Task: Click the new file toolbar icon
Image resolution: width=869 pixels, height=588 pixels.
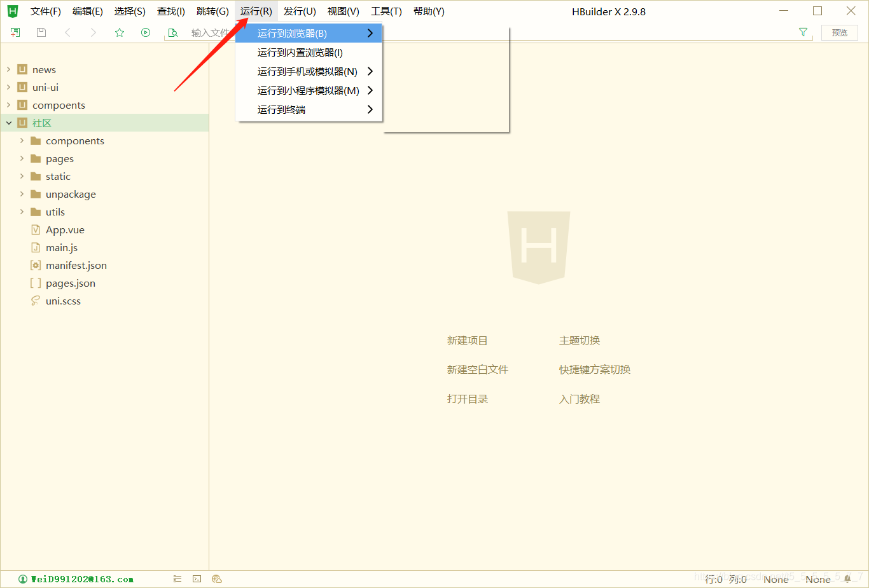Action: click(x=15, y=32)
